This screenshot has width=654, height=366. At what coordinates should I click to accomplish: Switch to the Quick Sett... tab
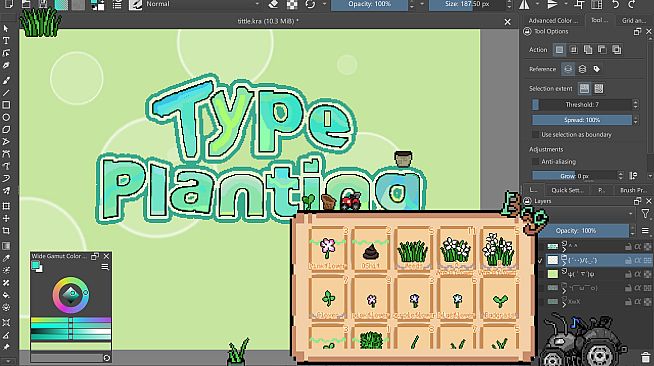pyautogui.click(x=567, y=190)
